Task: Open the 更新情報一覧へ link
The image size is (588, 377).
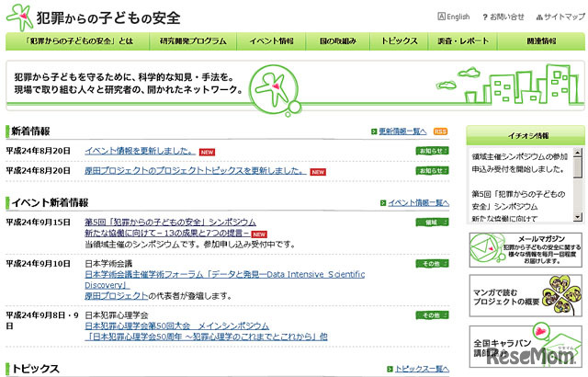Action: click(x=402, y=131)
